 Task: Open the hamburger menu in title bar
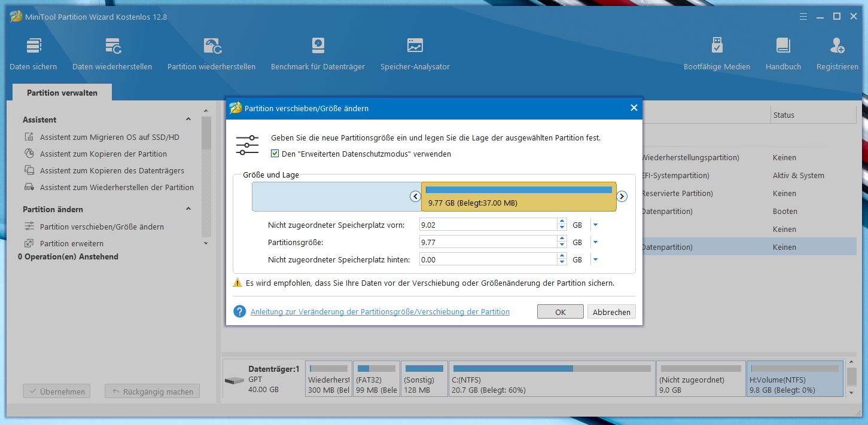pos(805,16)
